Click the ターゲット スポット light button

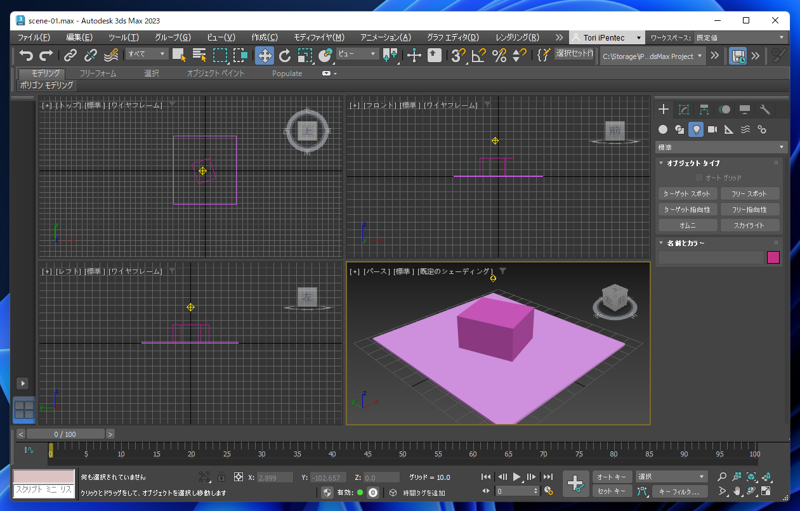(687, 194)
